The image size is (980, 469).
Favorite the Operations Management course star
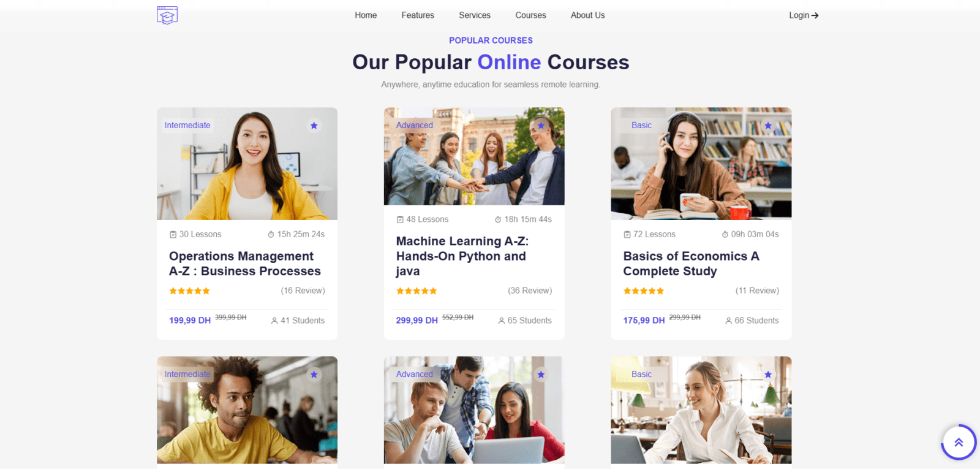(x=314, y=126)
